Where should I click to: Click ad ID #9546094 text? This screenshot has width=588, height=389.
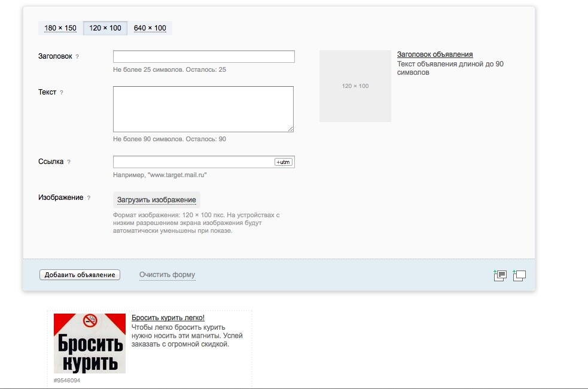[x=67, y=381]
